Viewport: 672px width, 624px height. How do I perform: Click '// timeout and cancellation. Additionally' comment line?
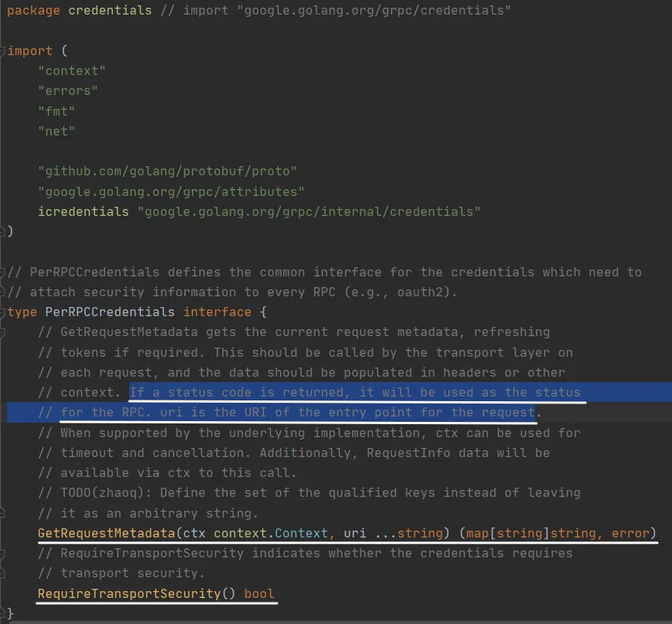click(294, 453)
